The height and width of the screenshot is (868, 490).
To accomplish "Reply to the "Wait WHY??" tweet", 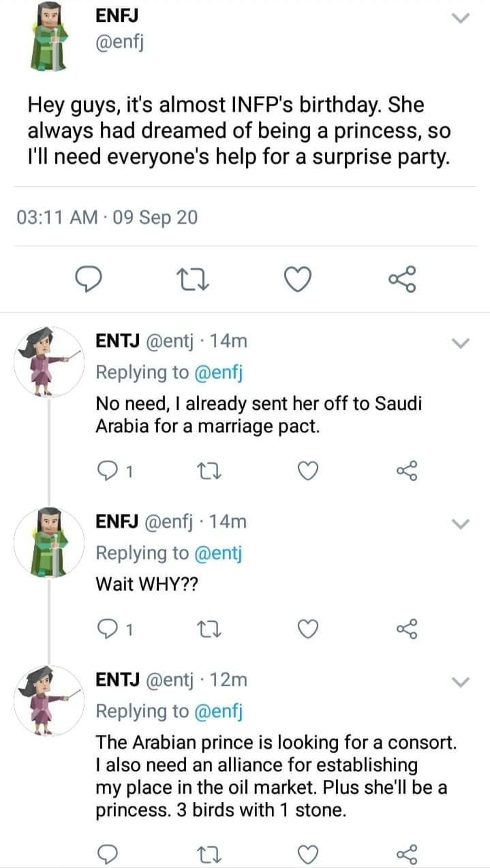I will (108, 630).
